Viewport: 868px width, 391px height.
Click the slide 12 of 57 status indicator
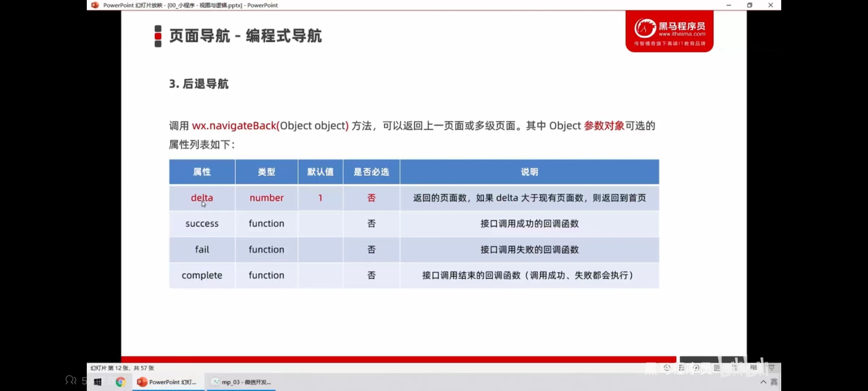(x=122, y=368)
